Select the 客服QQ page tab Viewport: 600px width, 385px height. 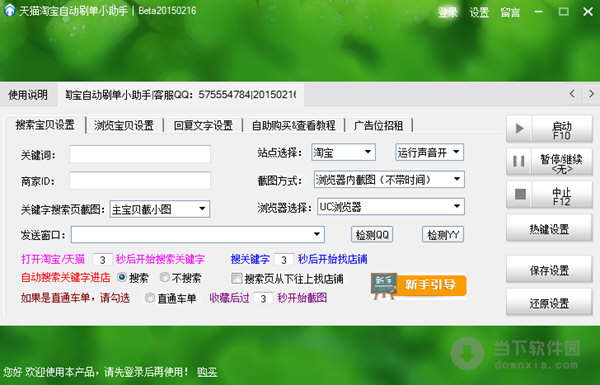[x=181, y=94]
